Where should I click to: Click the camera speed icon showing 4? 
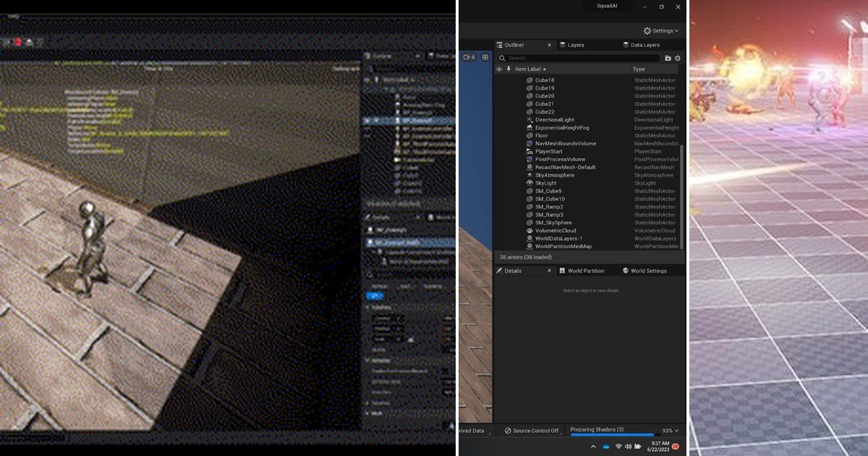470,57
